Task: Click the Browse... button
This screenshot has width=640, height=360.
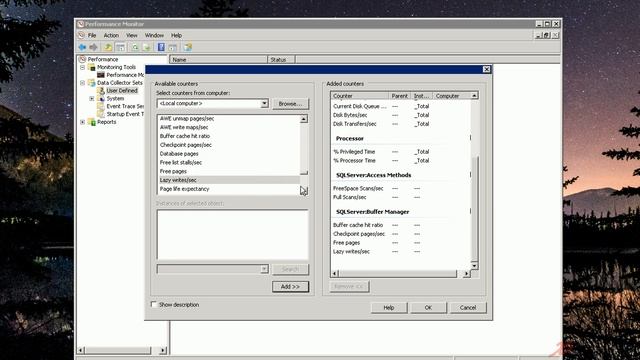Action: pyautogui.click(x=291, y=104)
